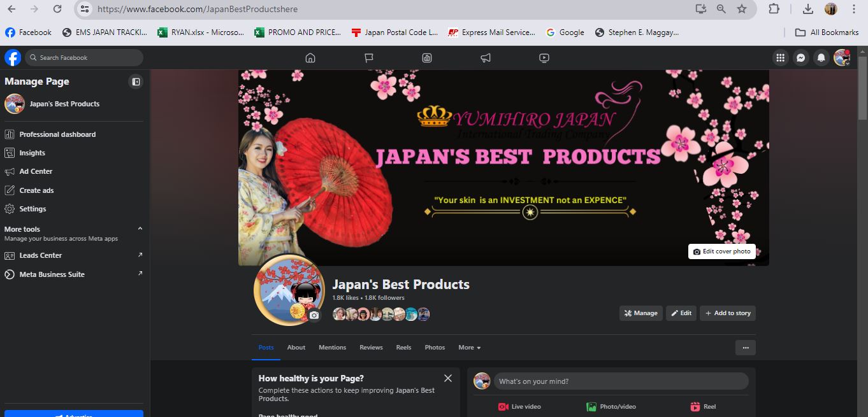Click the site information icon in address bar
868x417 pixels.
85,9
